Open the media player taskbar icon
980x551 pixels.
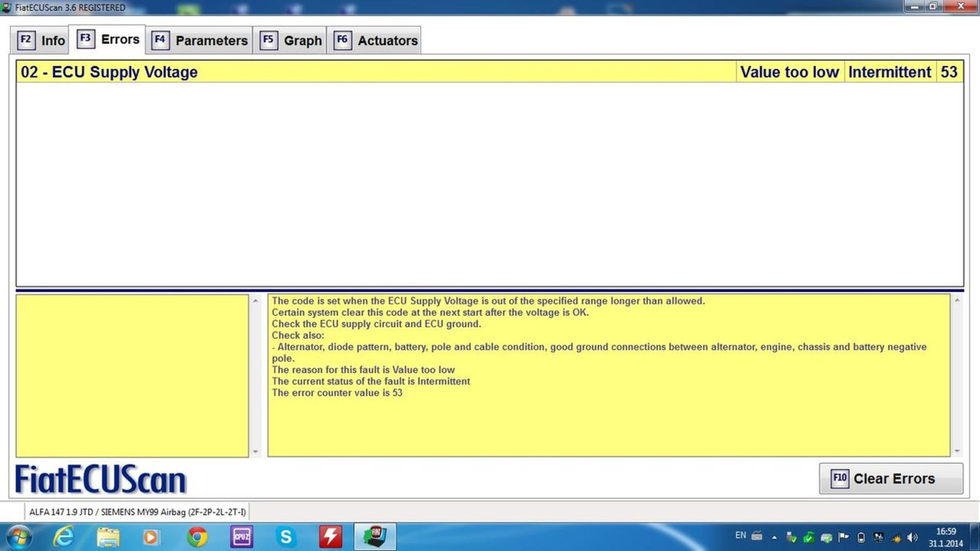152,537
